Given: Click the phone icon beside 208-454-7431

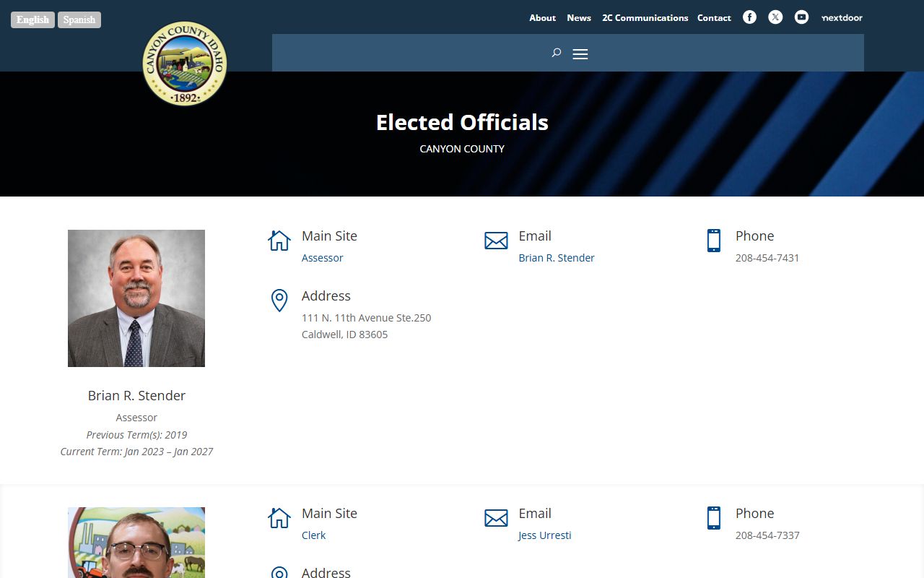Looking at the screenshot, I should click(x=714, y=241).
